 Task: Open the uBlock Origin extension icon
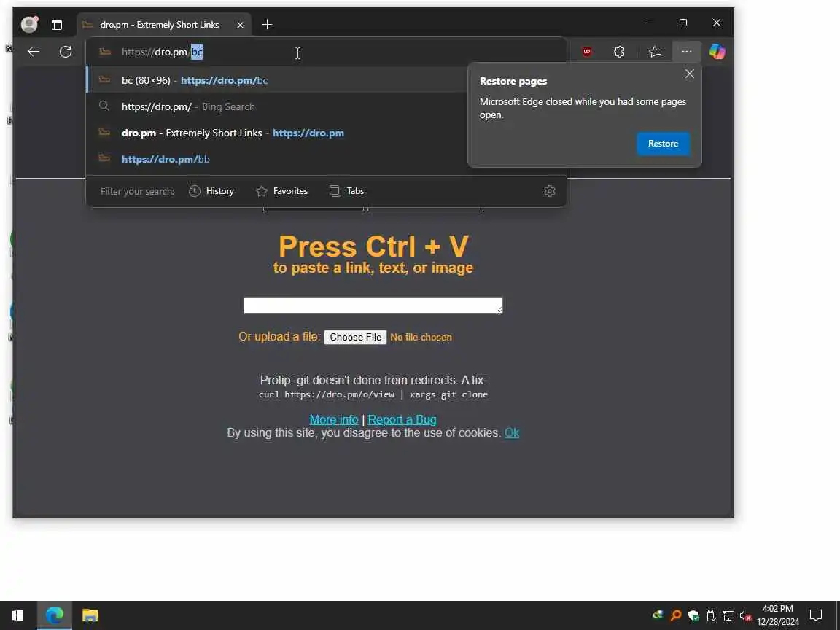pos(587,52)
